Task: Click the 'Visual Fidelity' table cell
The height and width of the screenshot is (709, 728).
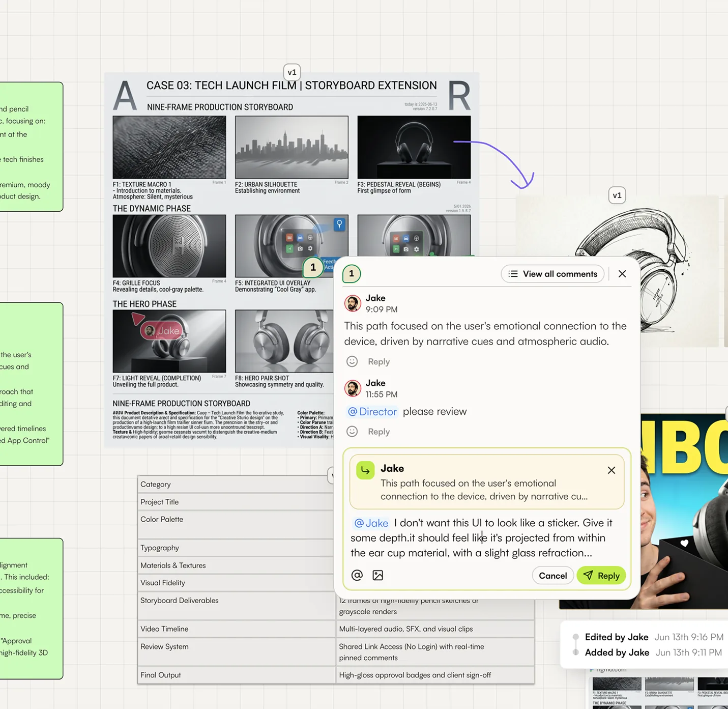Action: tap(236, 583)
